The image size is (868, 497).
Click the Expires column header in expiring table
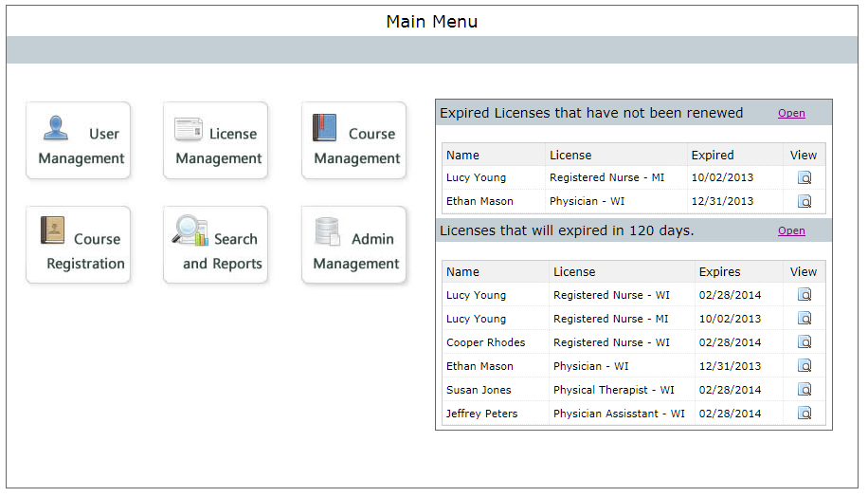[x=720, y=272]
